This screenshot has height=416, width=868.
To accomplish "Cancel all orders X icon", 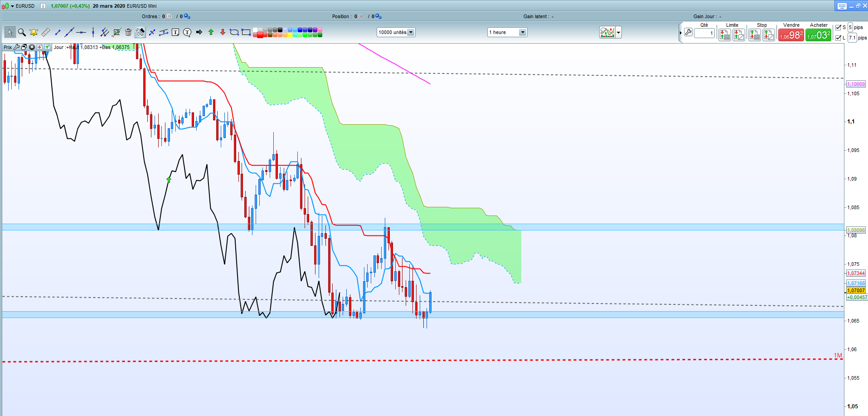I will pyautogui.click(x=170, y=16).
